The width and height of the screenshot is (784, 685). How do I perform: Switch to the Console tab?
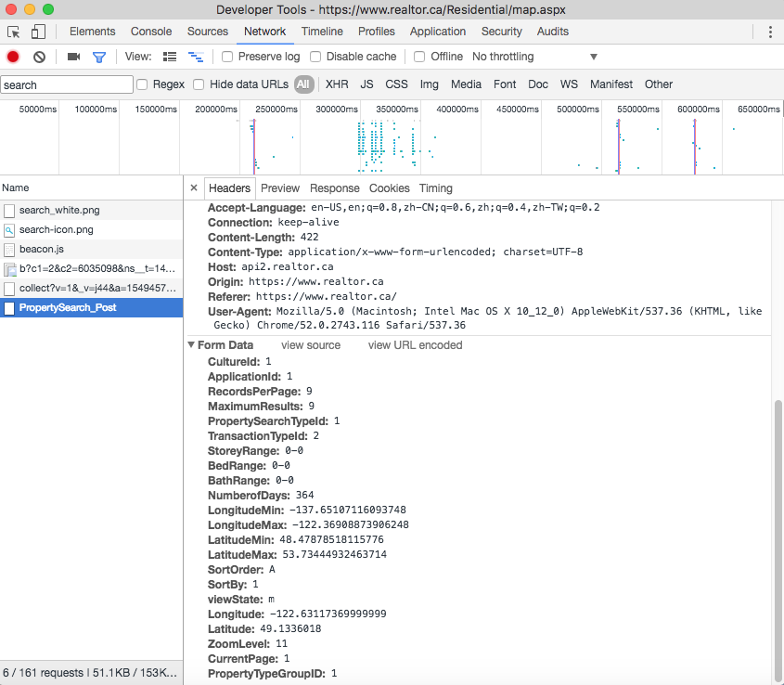tap(151, 32)
